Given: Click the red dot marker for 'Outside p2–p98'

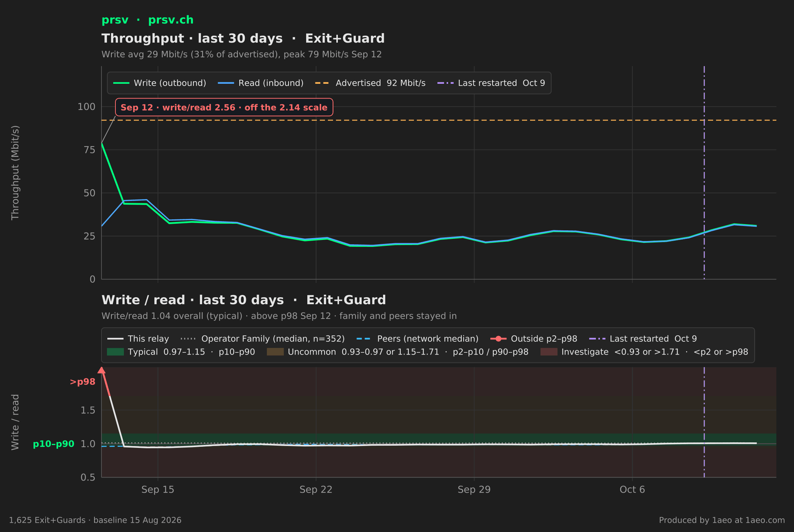Looking at the screenshot, I should click(x=498, y=339).
